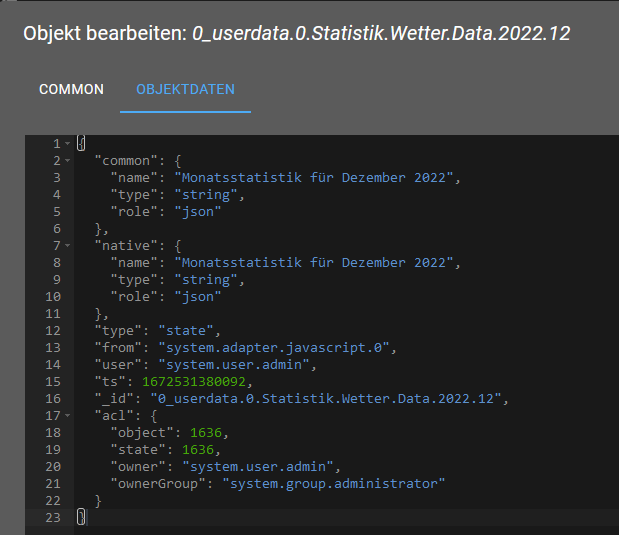The image size is (619, 535).
Task: Click the "state" type value on line 12
Action: (190, 330)
